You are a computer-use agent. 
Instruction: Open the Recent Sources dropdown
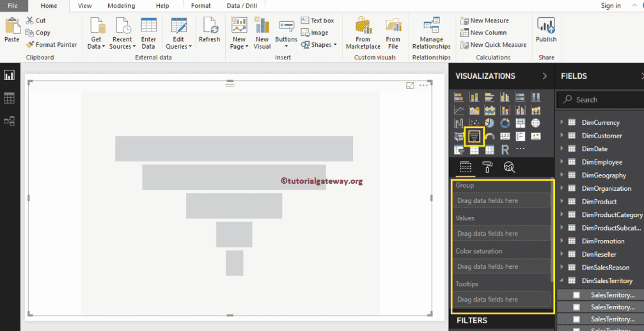coord(122,33)
